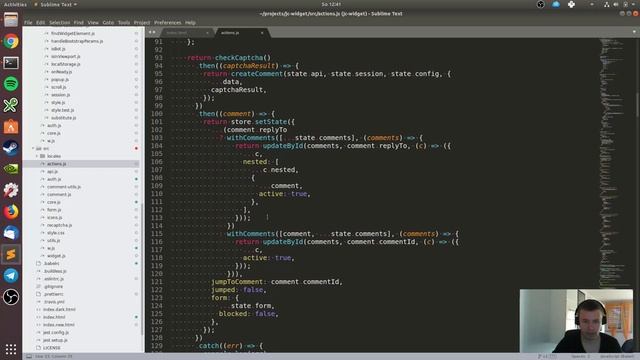The width and height of the screenshot is (640, 360).
Task: Toggle the status bar sidebar panel icon
Action: tap(29, 356)
